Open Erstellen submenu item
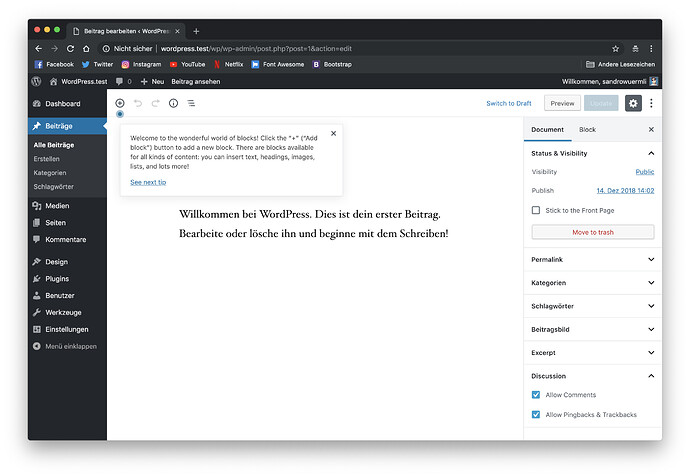The image size is (690, 476). (x=47, y=159)
